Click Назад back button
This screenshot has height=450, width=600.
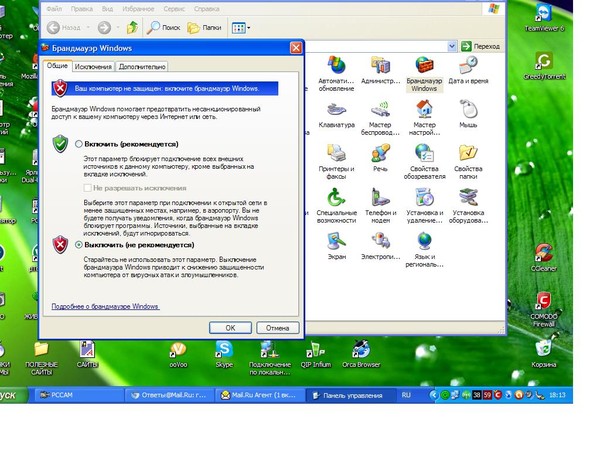(64, 28)
